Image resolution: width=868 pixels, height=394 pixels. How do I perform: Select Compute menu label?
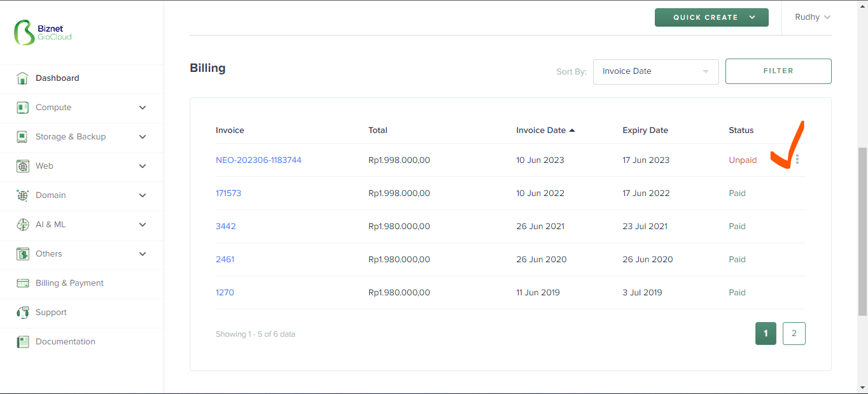point(53,108)
